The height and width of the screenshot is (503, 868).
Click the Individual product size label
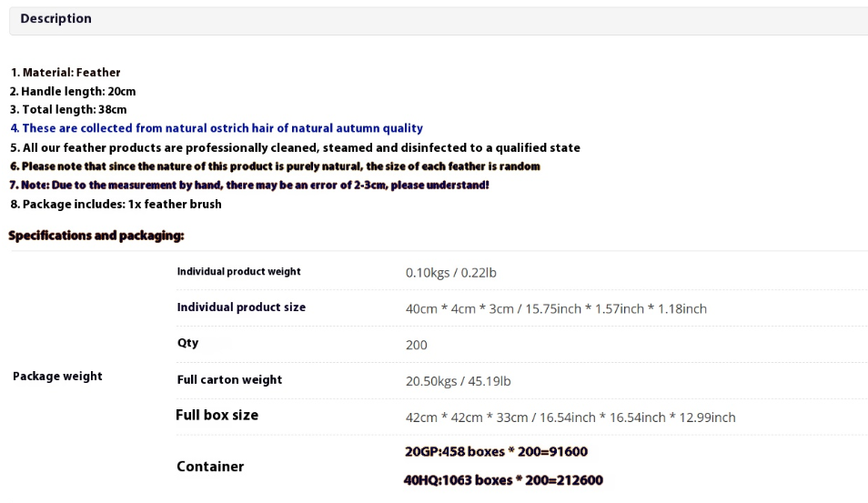241,307
